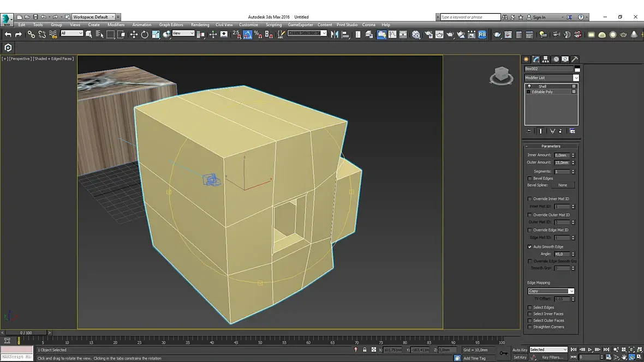
Task: Click the Bevel Spline None button
Action: [x=562, y=185]
